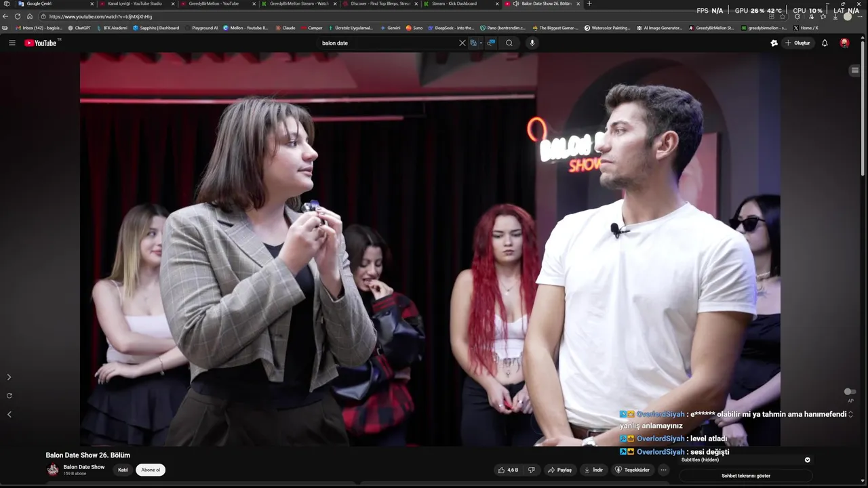Image resolution: width=868 pixels, height=488 pixels.
Task: Click the İndir download button
Action: [593, 470]
